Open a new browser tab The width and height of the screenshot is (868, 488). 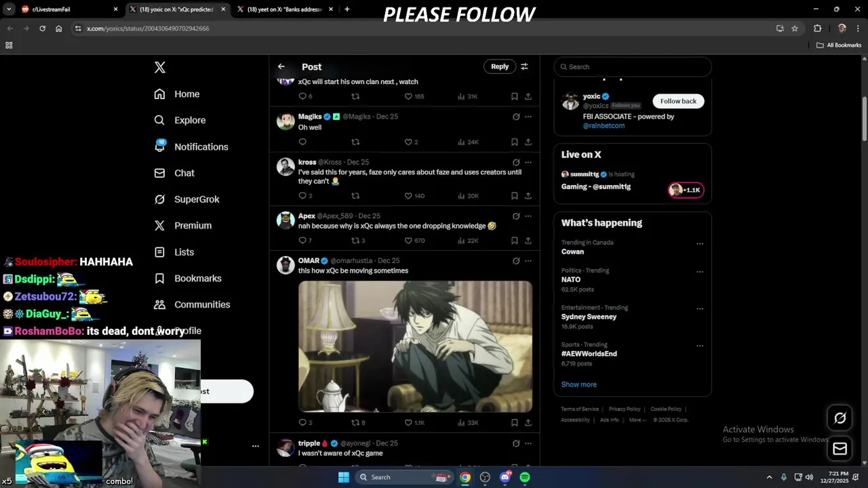(x=347, y=9)
